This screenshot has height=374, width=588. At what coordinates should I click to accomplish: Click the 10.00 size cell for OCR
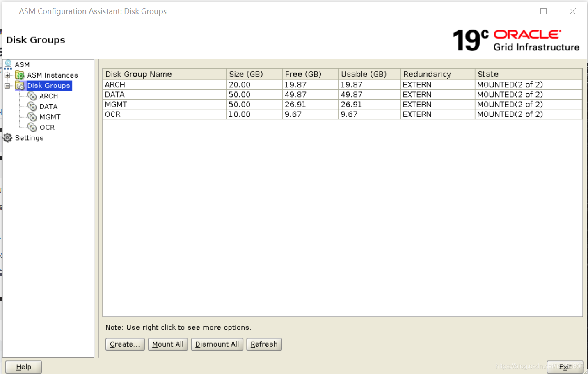tap(254, 114)
